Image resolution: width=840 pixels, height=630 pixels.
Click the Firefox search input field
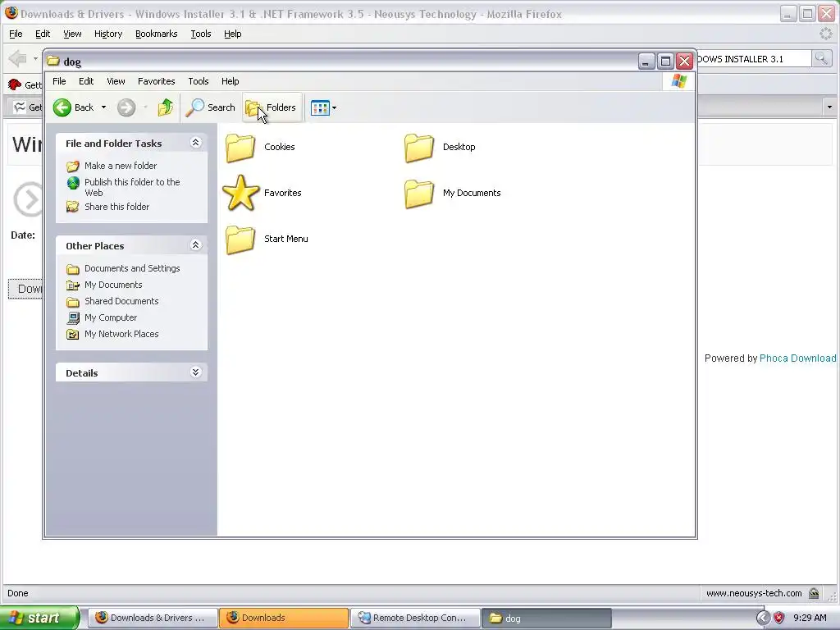[x=753, y=59]
